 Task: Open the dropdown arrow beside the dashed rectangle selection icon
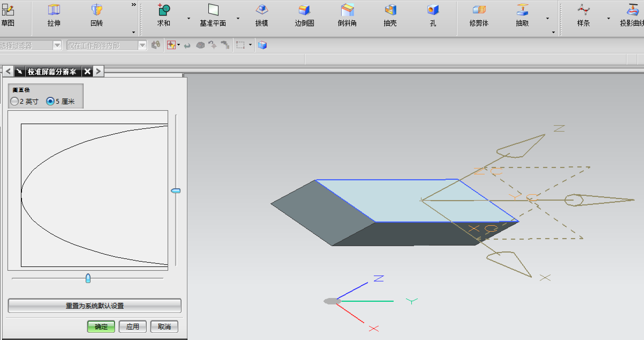[x=250, y=45]
